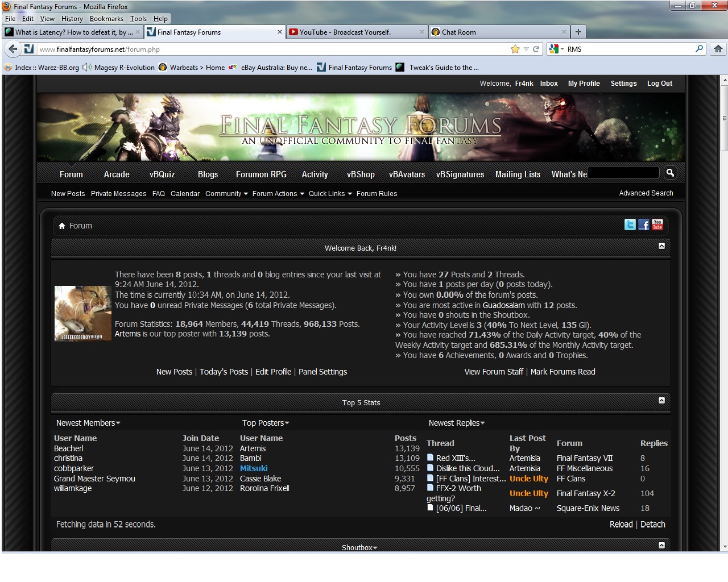Image resolution: width=728 pixels, height=582 pixels.
Task: Click the browser URL address field
Action: pos(273,49)
